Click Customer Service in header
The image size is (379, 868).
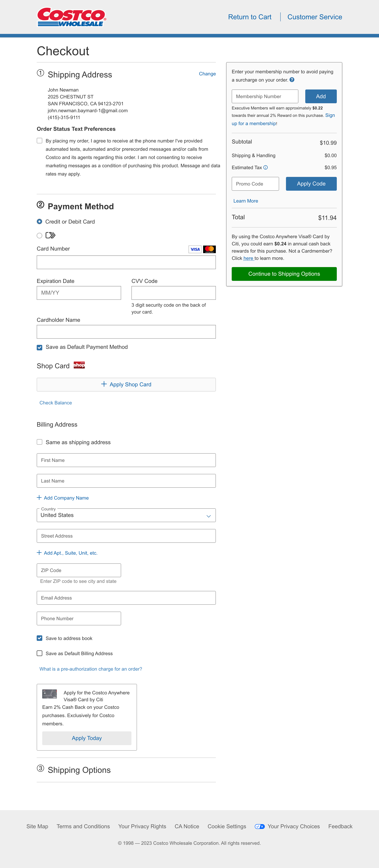click(315, 17)
